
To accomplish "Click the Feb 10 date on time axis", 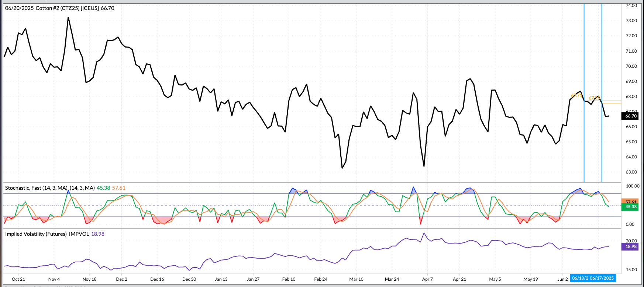I will click(289, 279).
